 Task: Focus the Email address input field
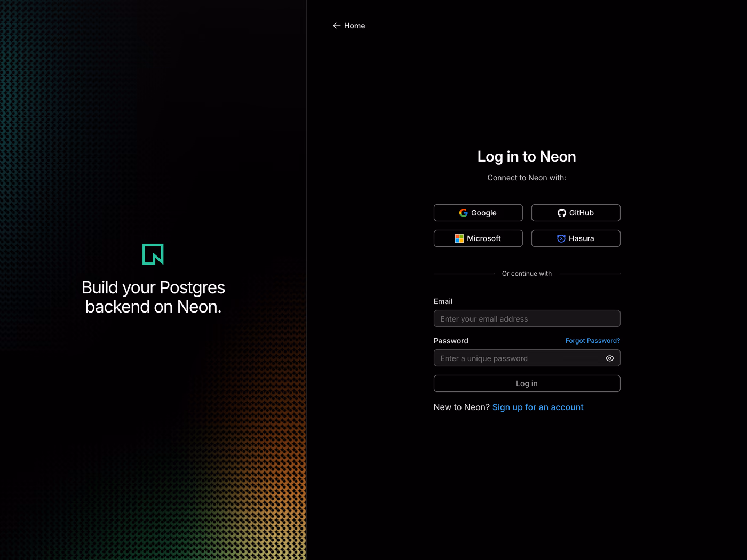(x=527, y=318)
